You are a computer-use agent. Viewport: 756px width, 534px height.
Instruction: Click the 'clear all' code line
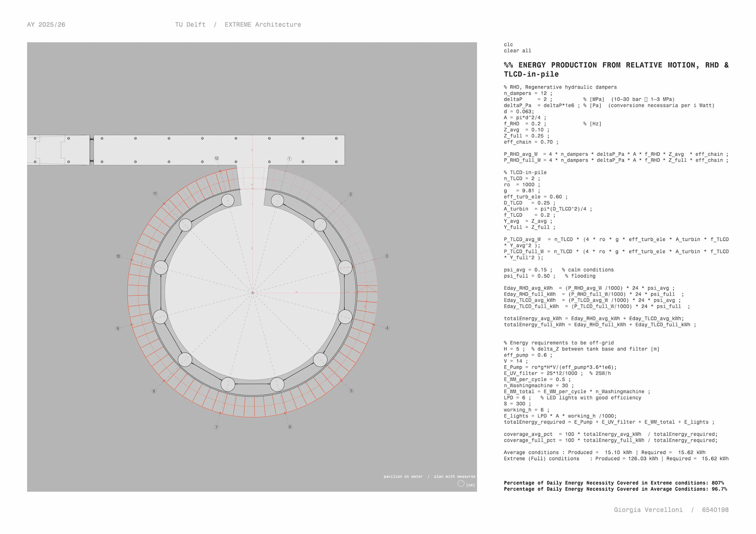pyautogui.click(x=517, y=51)
